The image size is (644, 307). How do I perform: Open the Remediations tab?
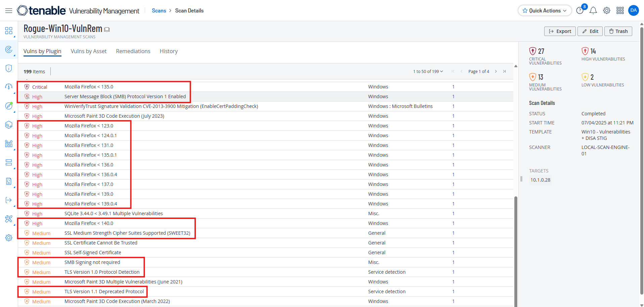pos(133,51)
